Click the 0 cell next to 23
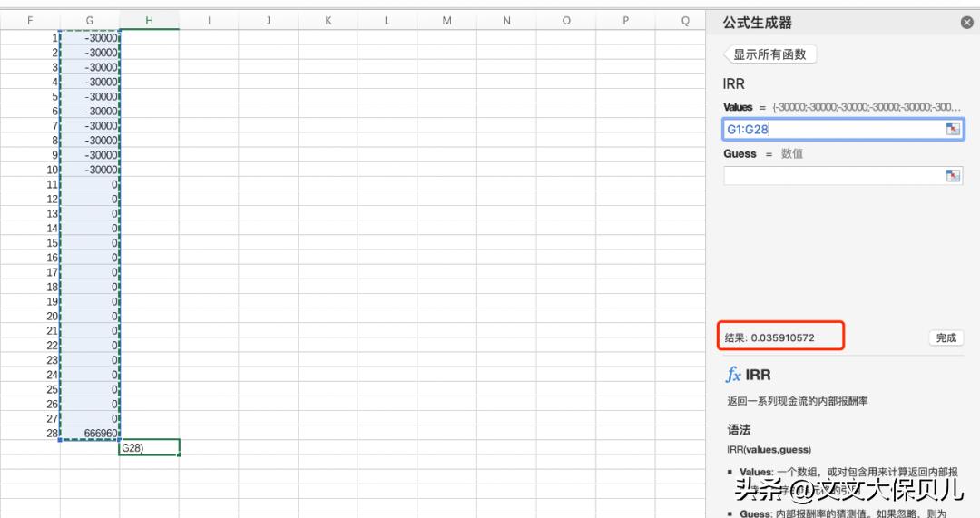Image resolution: width=980 pixels, height=518 pixels. (x=89, y=360)
